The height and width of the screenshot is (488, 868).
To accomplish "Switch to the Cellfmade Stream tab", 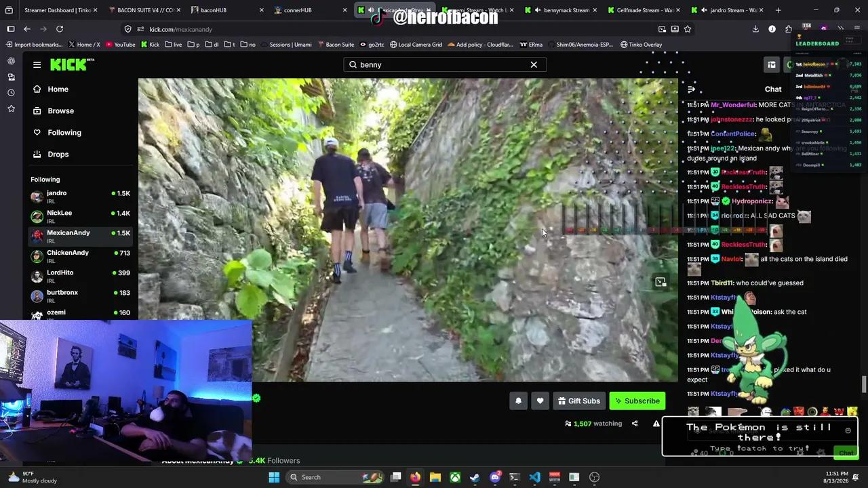I will (643, 10).
